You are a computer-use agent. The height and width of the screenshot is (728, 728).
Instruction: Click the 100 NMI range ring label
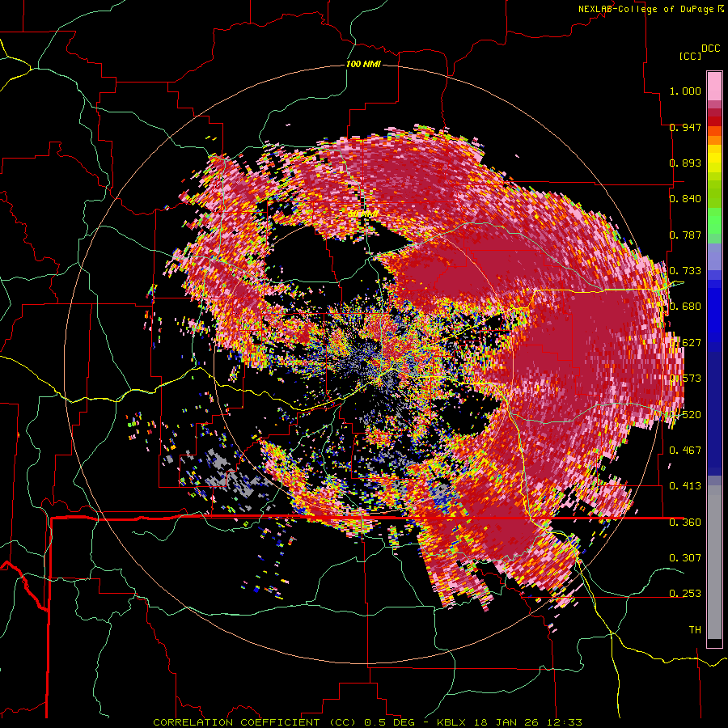coord(363,64)
